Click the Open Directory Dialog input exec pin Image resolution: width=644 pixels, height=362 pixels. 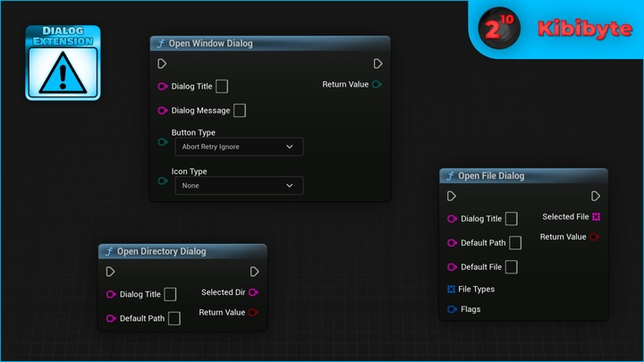(x=110, y=272)
